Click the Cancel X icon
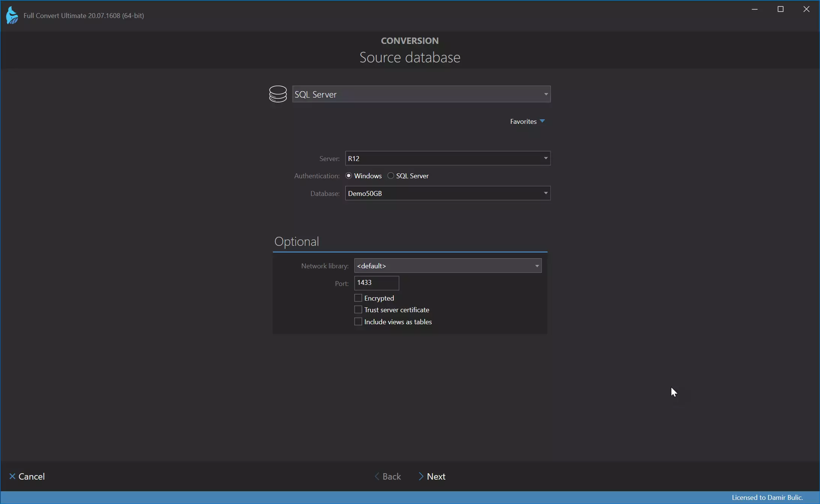The image size is (820, 504). click(12, 477)
